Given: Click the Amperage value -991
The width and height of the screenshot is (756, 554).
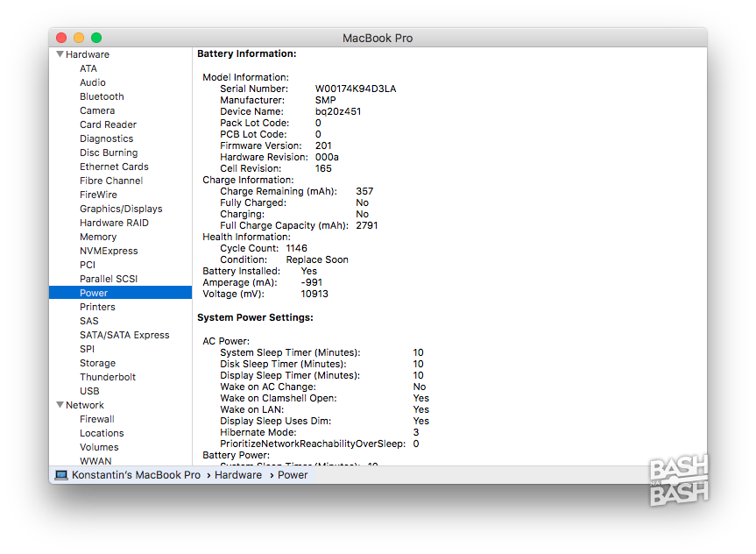Looking at the screenshot, I should (312, 282).
